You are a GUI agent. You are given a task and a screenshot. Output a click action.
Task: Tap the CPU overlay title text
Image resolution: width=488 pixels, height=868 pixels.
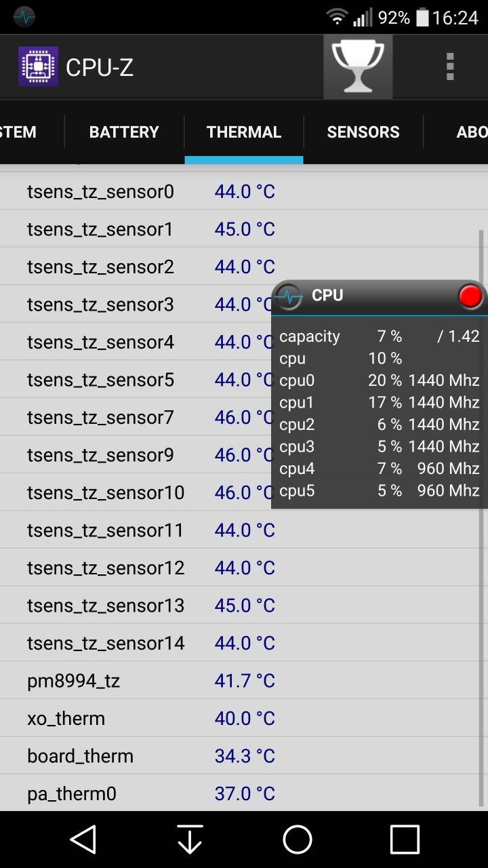tap(327, 296)
